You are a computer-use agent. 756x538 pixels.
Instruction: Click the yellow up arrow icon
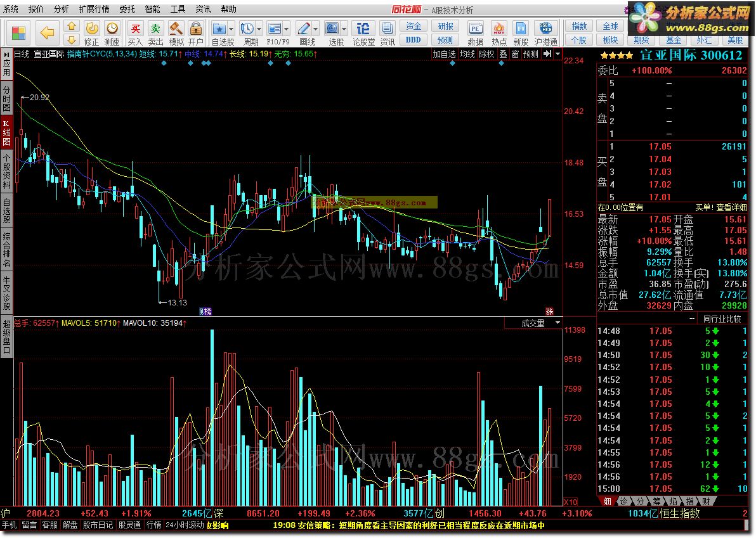coord(72,26)
